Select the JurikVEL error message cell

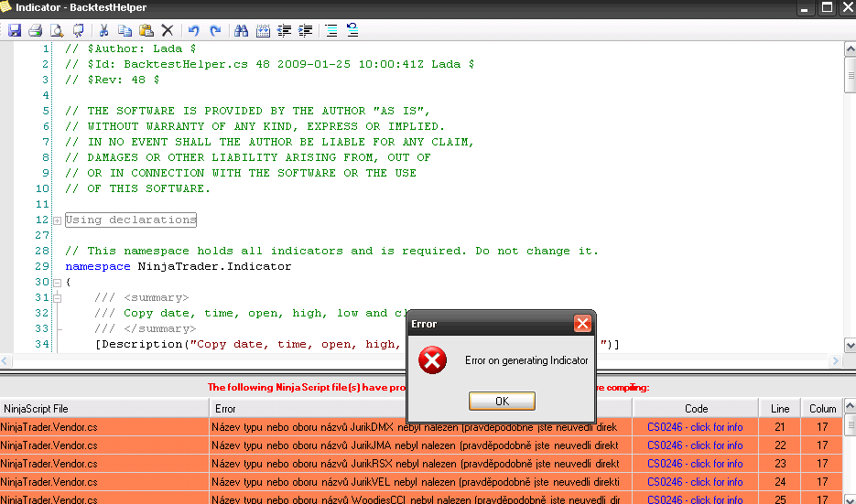pos(420,482)
